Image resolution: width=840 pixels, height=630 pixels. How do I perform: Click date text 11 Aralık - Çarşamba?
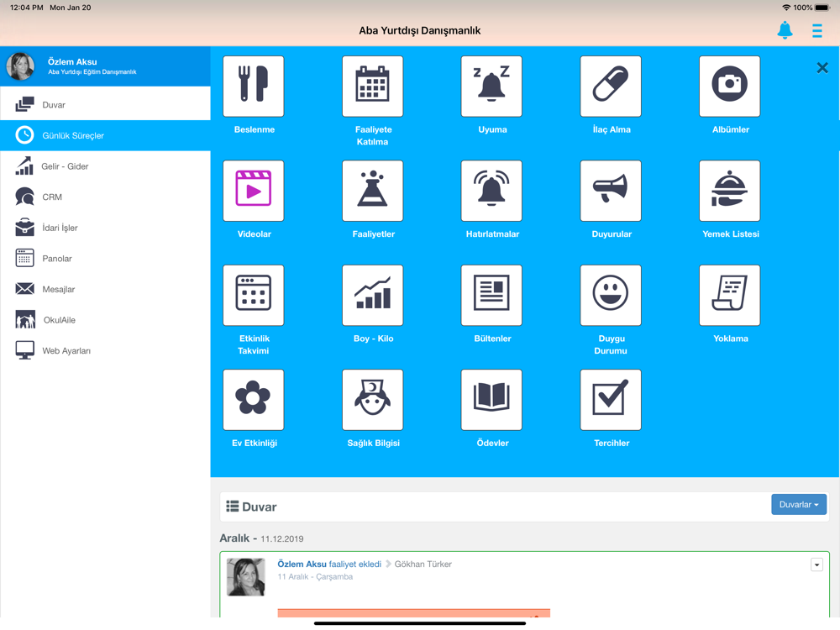tap(315, 577)
